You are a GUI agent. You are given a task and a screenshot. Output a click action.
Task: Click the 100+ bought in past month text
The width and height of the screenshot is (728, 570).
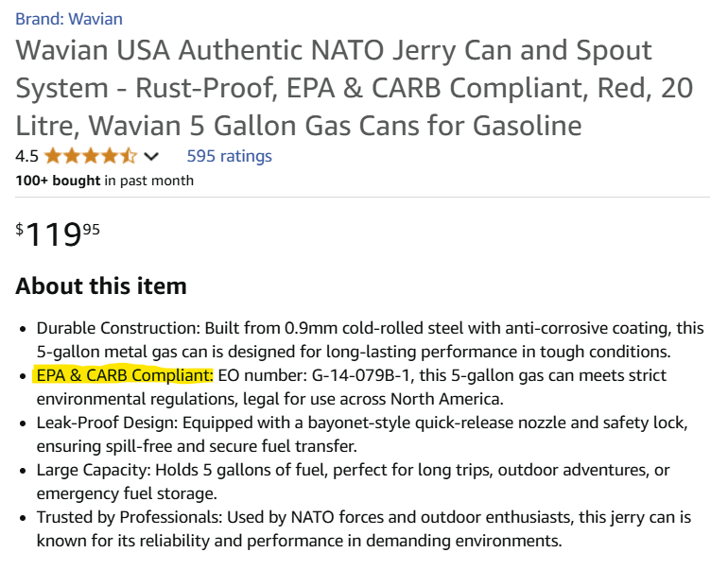(104, 181)
